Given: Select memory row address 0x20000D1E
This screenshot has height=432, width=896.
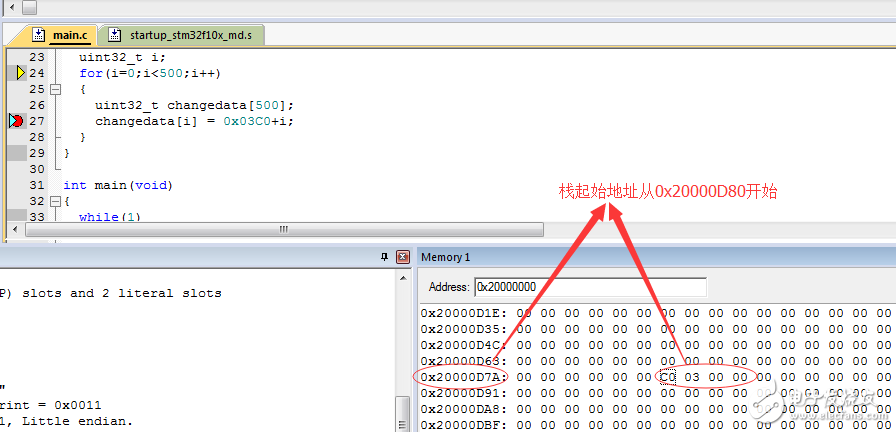Looking at the screenshot, I should click(x=464, y=313).
